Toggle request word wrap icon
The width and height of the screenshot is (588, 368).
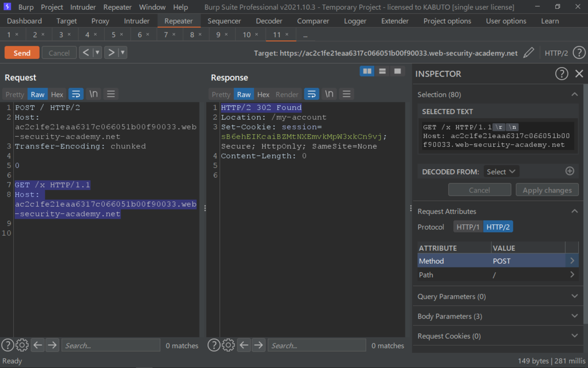76,94
